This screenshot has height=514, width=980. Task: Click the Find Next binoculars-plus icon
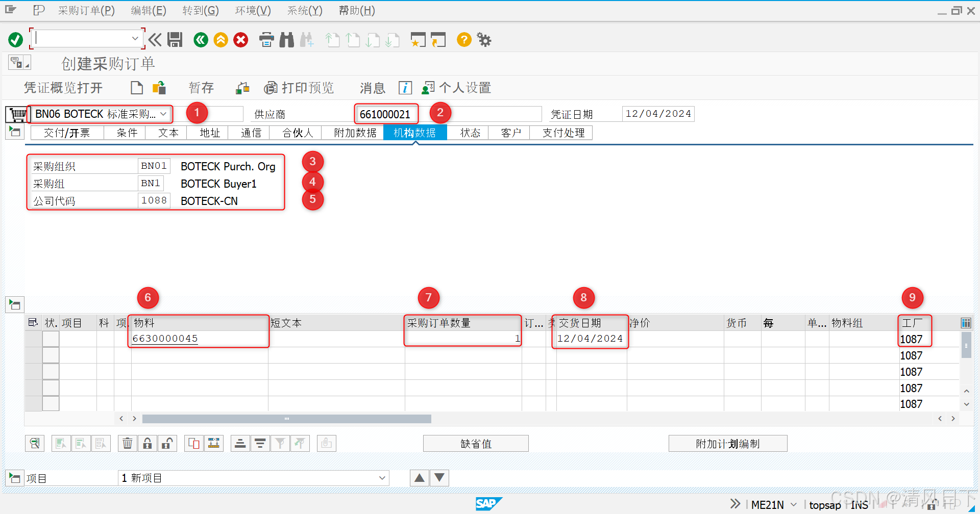click(307, 40)
